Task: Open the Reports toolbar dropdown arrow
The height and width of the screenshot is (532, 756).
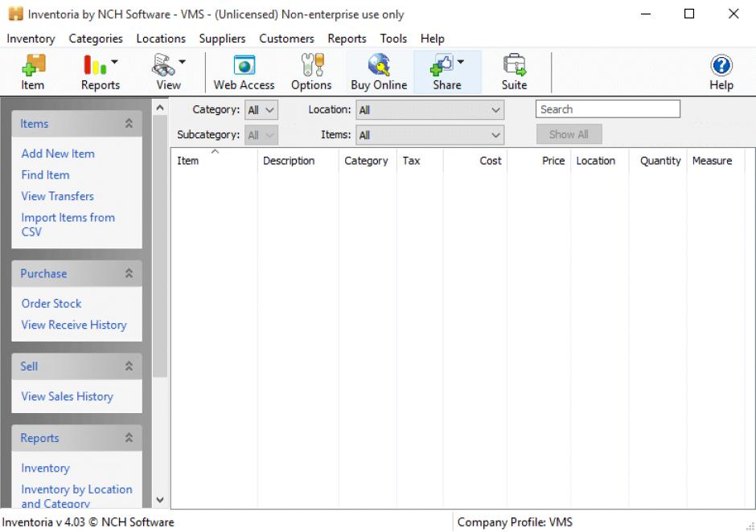Action: click(x=115, y=62)
